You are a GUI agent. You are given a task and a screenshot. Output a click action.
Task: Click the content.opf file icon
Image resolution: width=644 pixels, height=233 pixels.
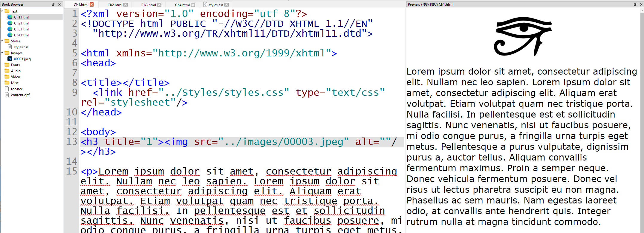pos(7,95)
